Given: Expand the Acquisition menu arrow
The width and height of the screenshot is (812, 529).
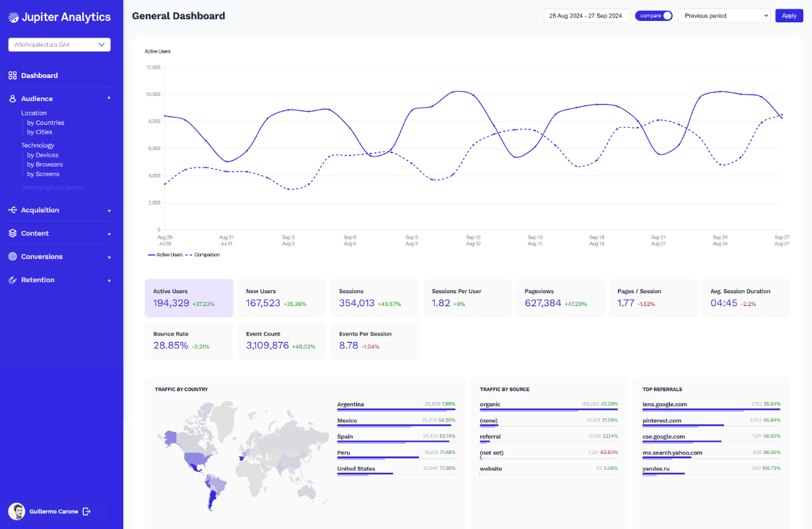Looking at the screenshot, I should point(109,211).
